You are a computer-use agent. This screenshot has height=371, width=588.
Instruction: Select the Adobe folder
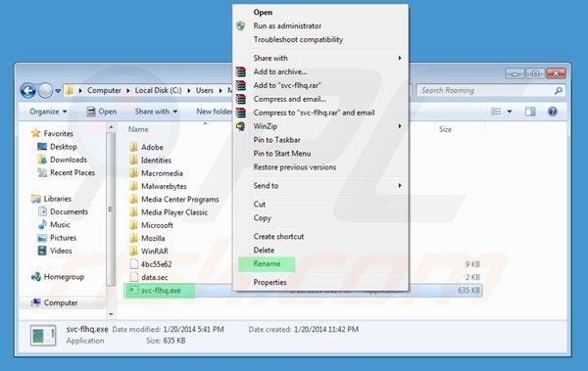pyautogui.click(x=146, y=147)
